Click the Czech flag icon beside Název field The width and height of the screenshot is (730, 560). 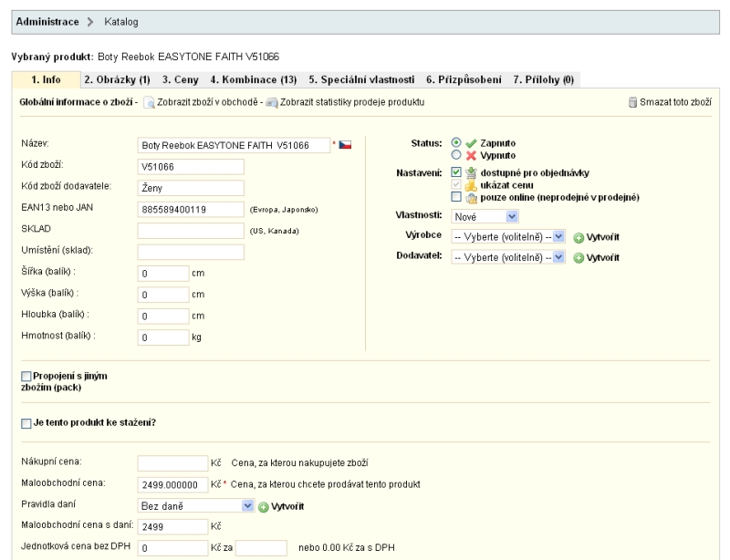[x=345, y=145]
